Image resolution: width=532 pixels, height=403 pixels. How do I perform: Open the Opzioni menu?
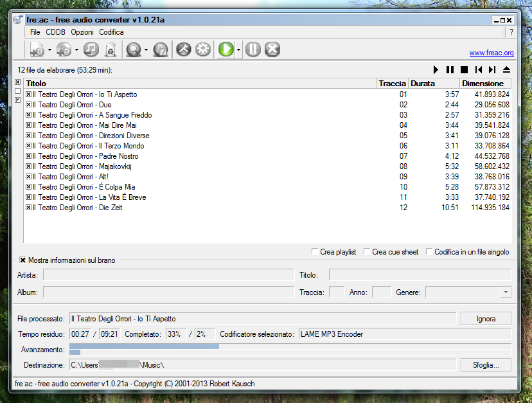tap(82, 32)
